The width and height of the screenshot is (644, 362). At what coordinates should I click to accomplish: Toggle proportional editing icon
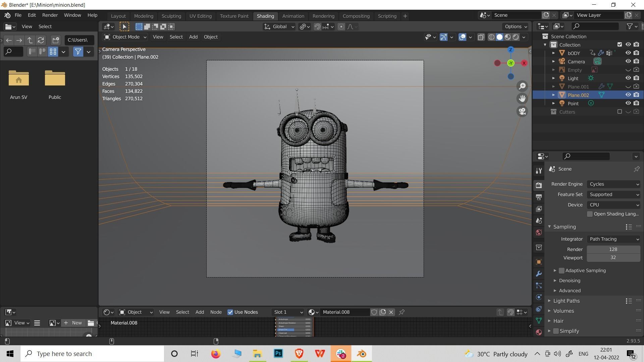(341, 27)
